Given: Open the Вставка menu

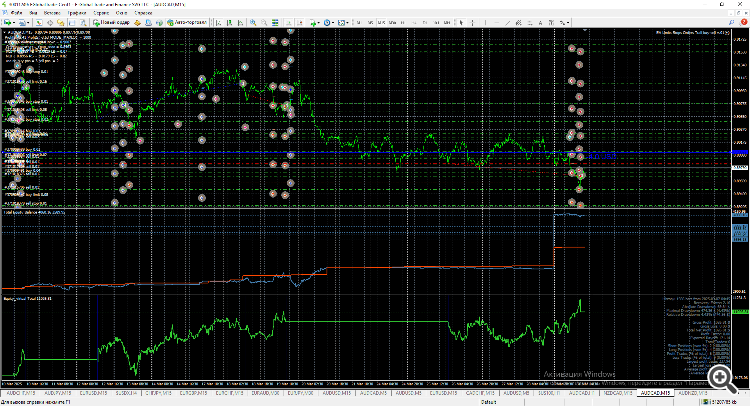Looking at the screenshot, I should [x=52, y=13].
